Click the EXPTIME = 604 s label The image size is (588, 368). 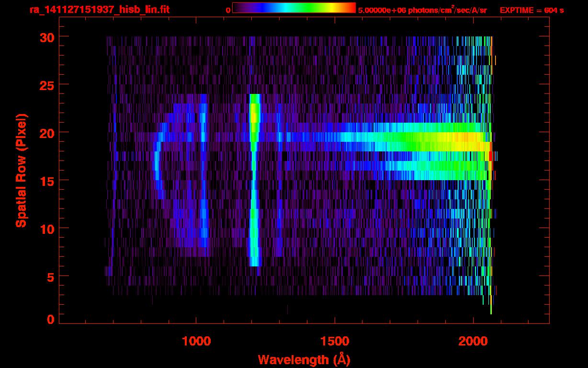531,10
